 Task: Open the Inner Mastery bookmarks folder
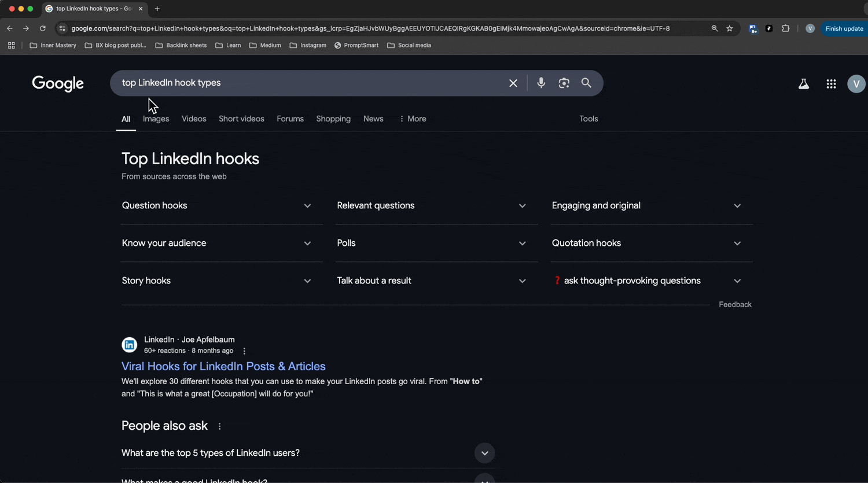point(53,45)
